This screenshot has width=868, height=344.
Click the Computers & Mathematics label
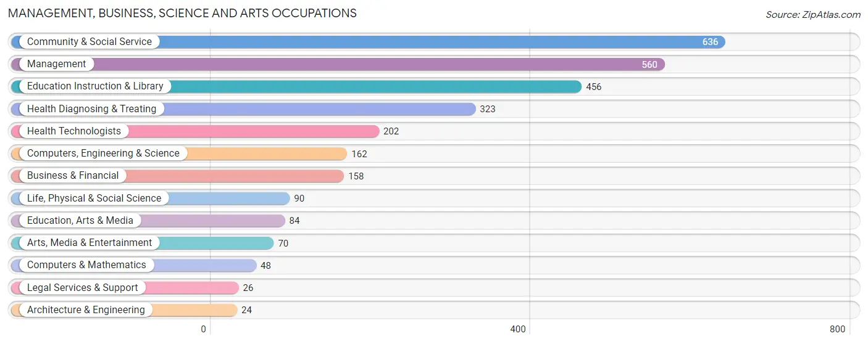(x=86, y=265)
